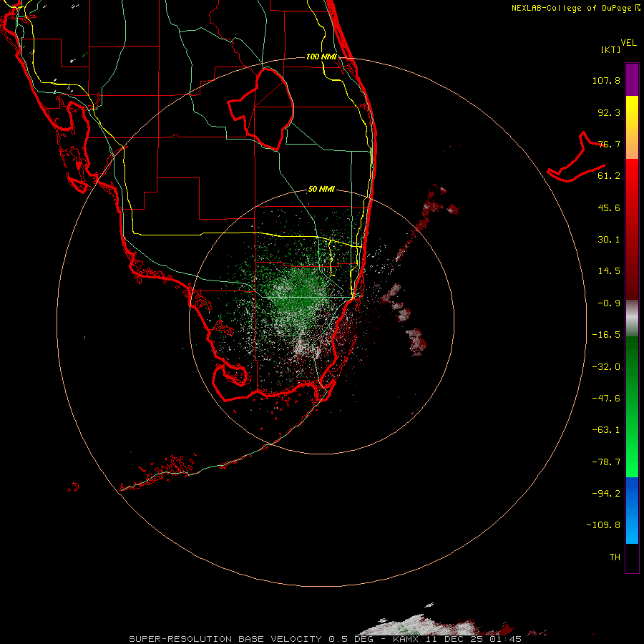This screenshot has height=644, width=644.
Task: Click the gray near-zero segment of the color bar
Action: [x=632, y=318]
